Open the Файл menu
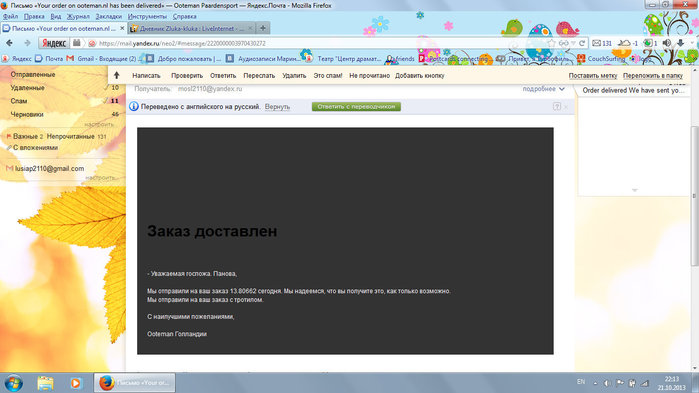The image size is (699, 393). tap(10, 16)
